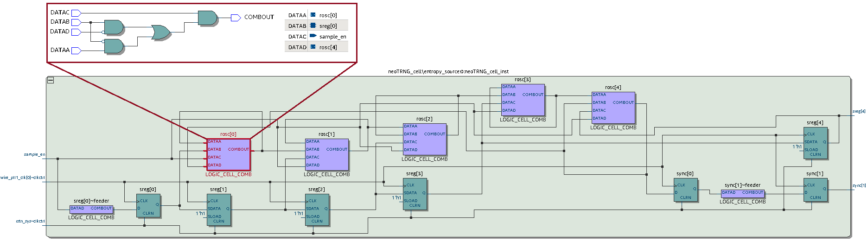Click the lower AND gate fed by DATAA
868x242 pixels.
[x=114, y=46]
